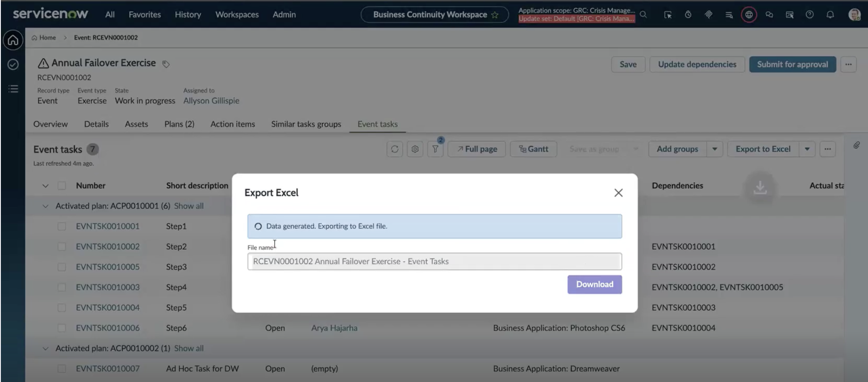This screenshot has height=382, width=868.
Task: Open the Admin menu
Action: (284, 14)
